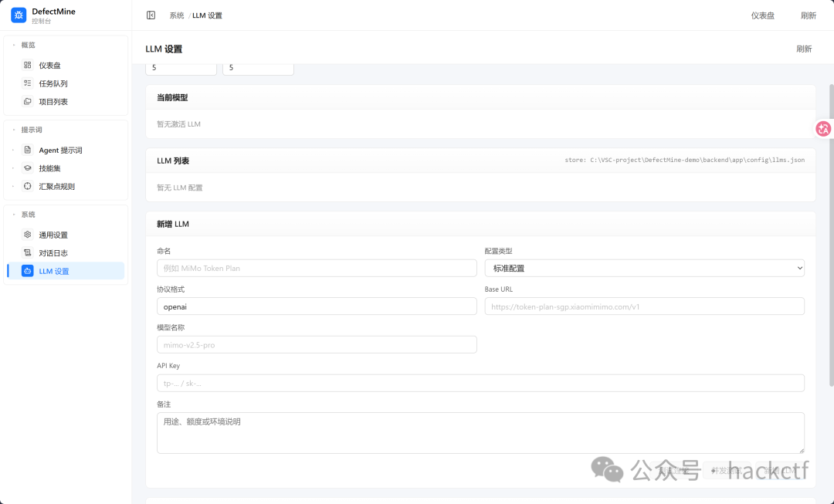Click the pink floating translate icon
Screen dimensions: 834x504
coord(823,129)
